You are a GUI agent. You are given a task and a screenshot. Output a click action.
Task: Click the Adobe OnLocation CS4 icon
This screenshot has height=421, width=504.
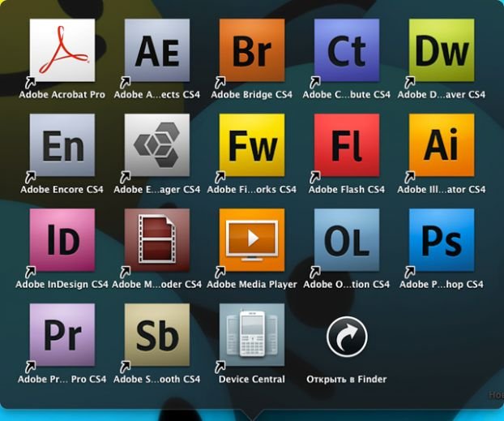pos(347,240)
